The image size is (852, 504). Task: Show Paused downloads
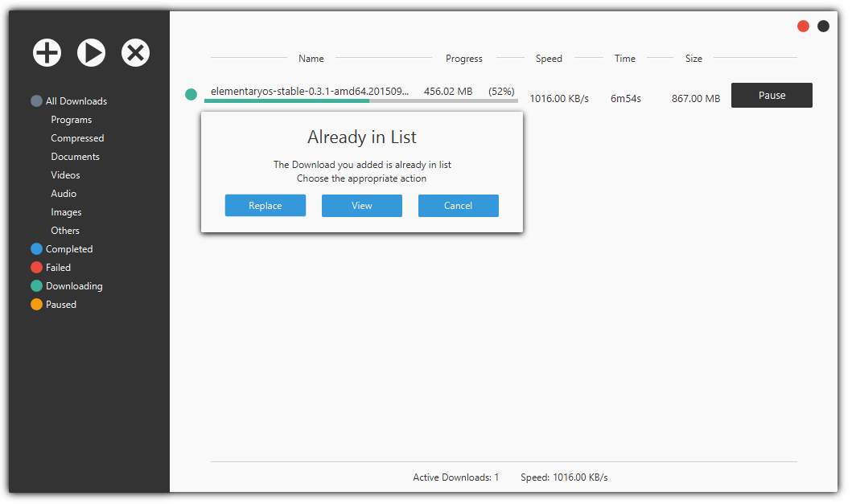click(60, 305)
